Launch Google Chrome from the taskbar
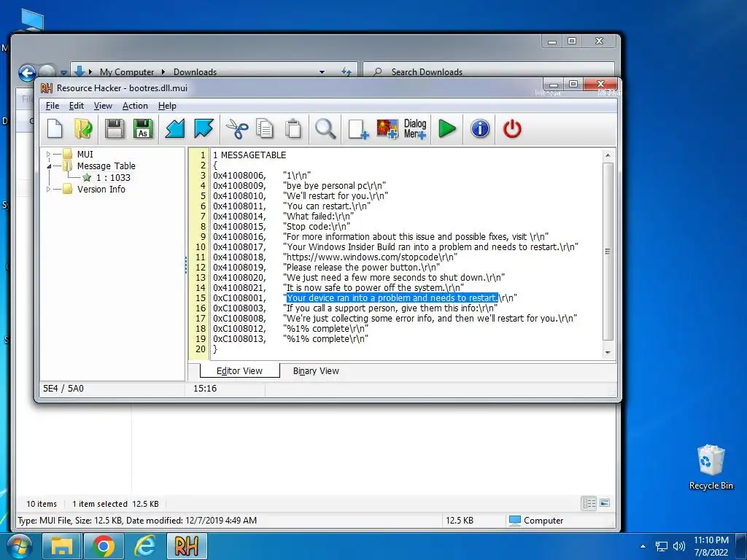Image resolution: width=747 pixels, height=560 pixels. (104, 546)
